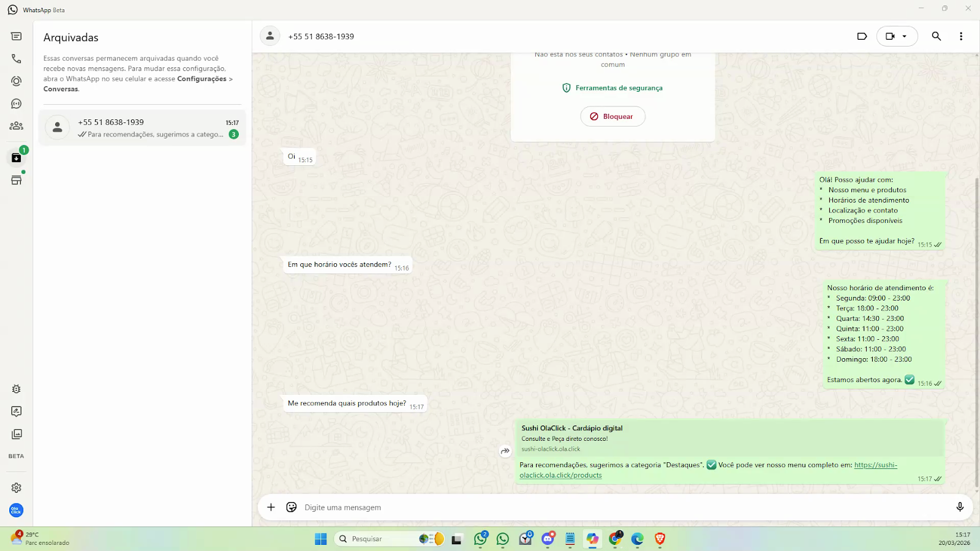This screenshot has width=980, height=551.
Task: Focus the Digite uma mensagem field
Action: [x=612, y=507]
